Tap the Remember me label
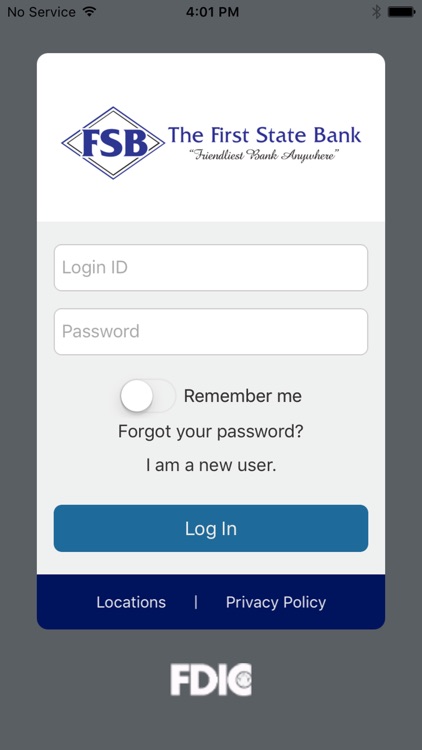 pyautogui.click(x=243, y=396)
